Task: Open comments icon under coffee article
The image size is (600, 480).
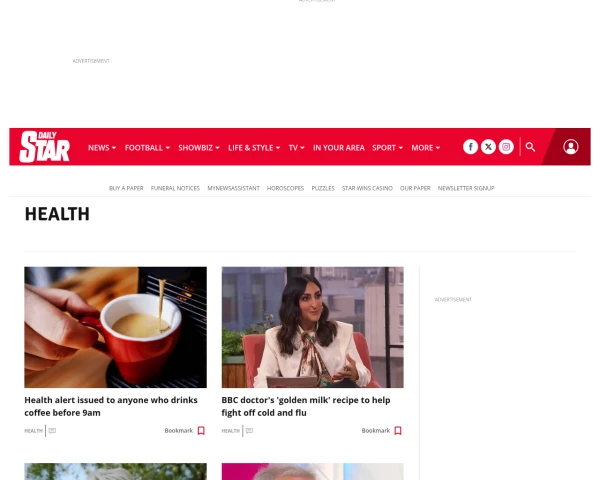Action: pos(52,431)
